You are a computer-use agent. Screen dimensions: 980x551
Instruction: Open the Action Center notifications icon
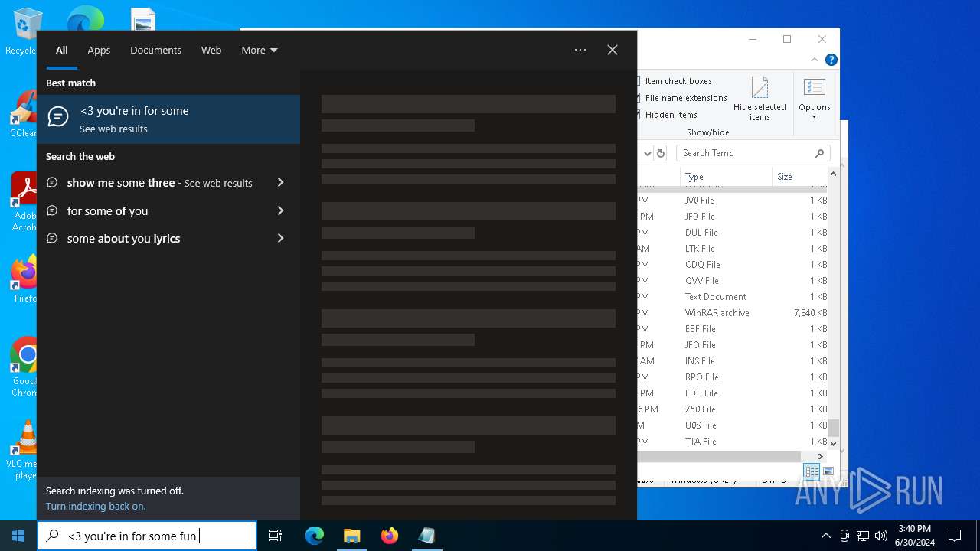click(x=955, y=536)
